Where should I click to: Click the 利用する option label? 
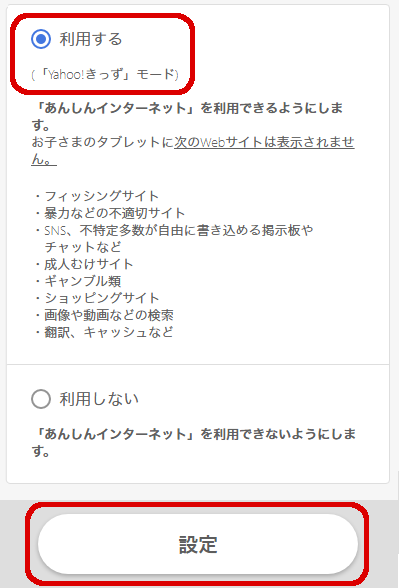pyautogui.click(x=91, y=39)
